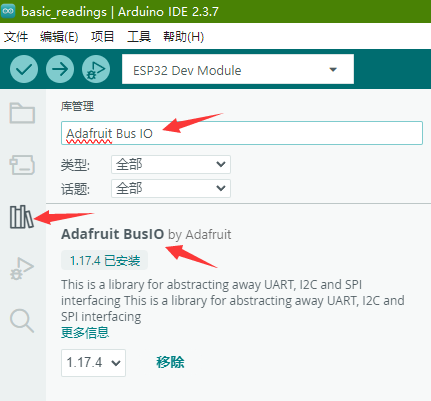This screenshot has height=401, width=431.
Task: Click the Arduino logo in title bar
Action: tap(8, 11)
